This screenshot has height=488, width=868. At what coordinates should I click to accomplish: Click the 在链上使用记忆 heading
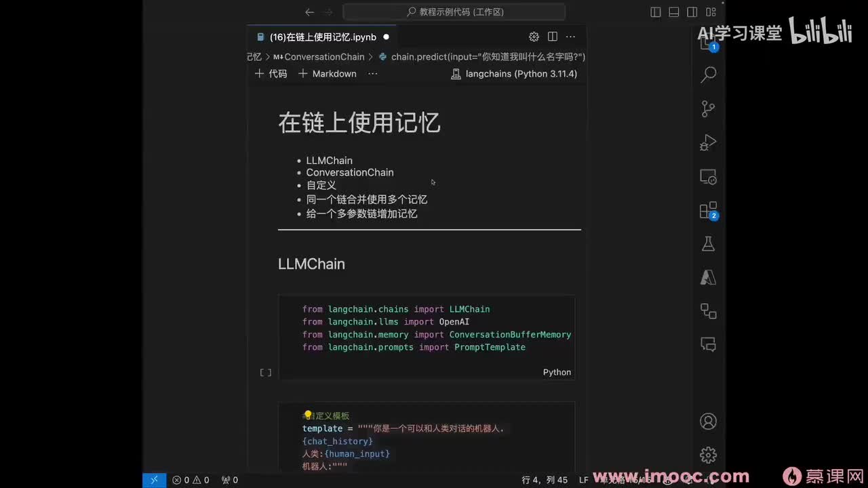point(359,123)
